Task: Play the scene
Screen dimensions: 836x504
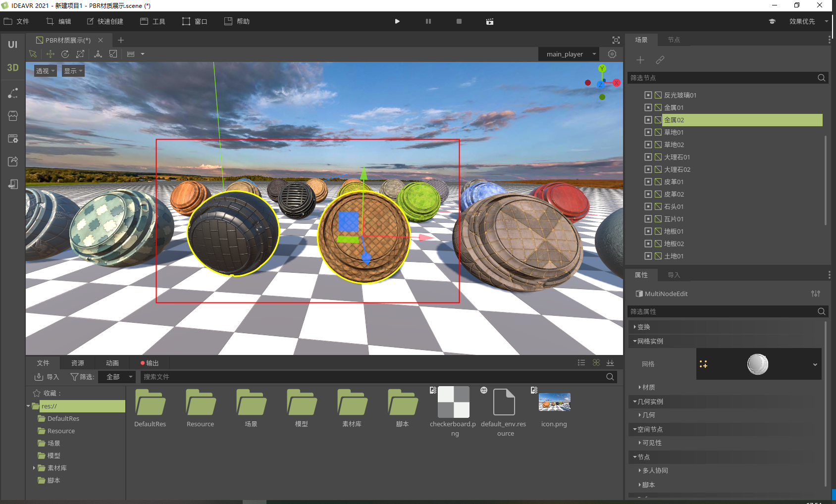Action: coord(397,21)
